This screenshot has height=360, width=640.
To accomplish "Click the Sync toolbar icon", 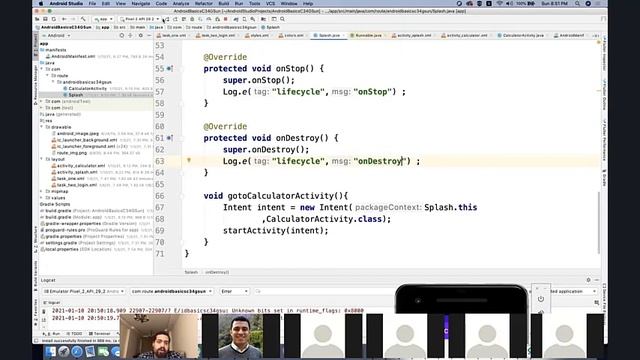I will pos(53,19).
